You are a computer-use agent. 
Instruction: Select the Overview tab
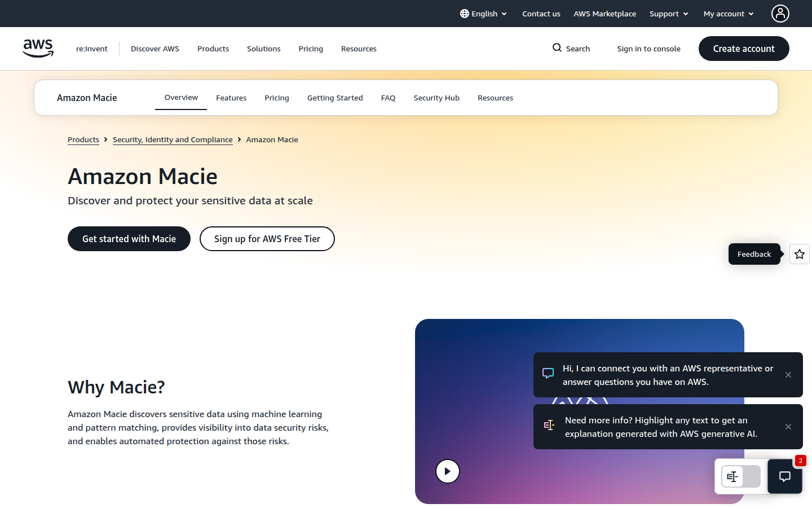[181, 98]
